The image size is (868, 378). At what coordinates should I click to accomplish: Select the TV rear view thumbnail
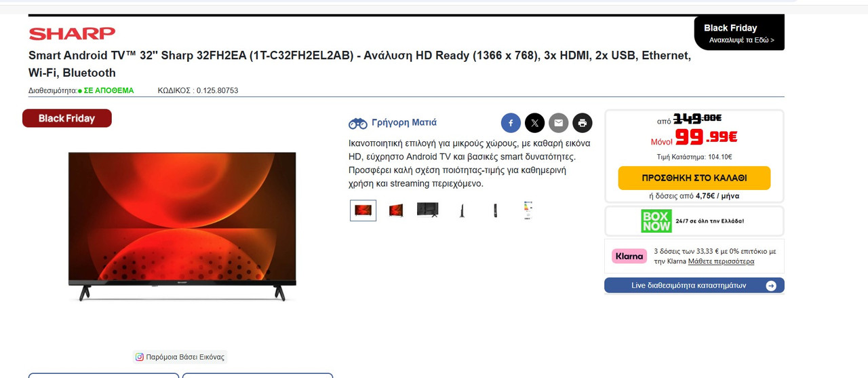tap(428, 210)
